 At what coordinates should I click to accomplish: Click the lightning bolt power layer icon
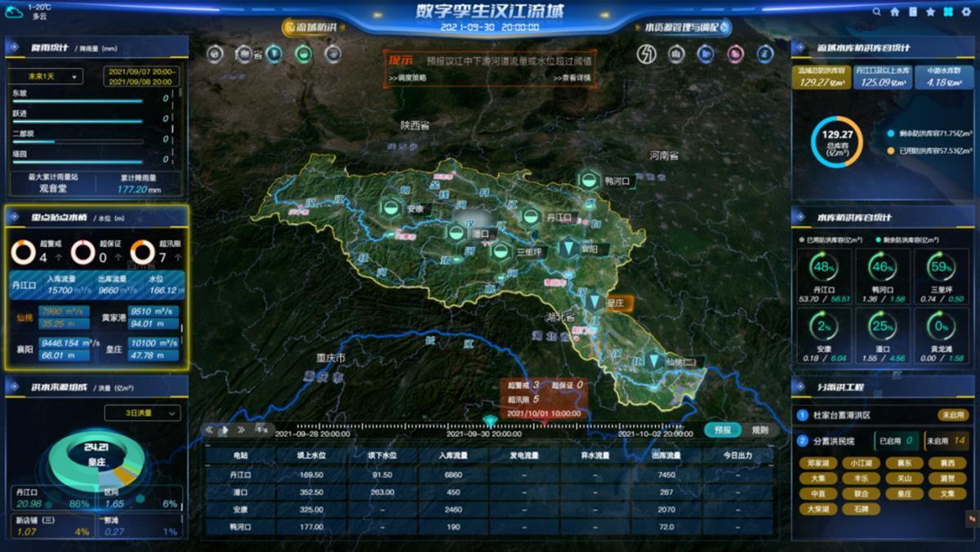pyautogui.click(x=648, y=54)
